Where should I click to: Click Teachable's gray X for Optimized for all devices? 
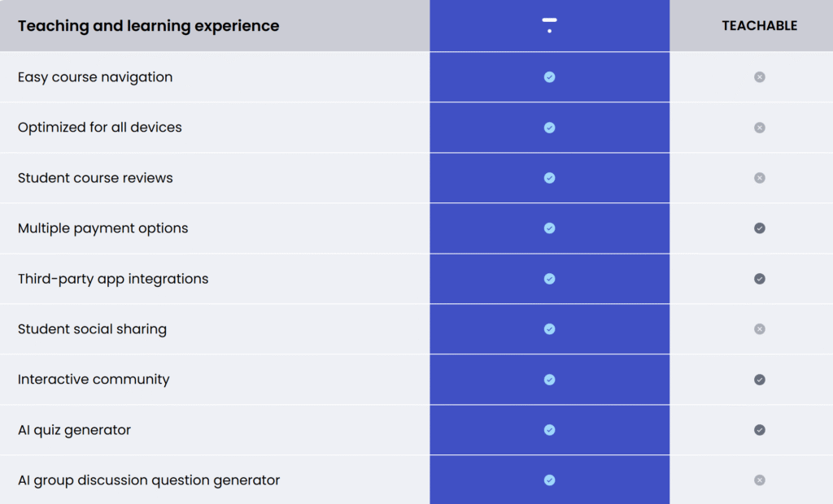click(759, 128)
